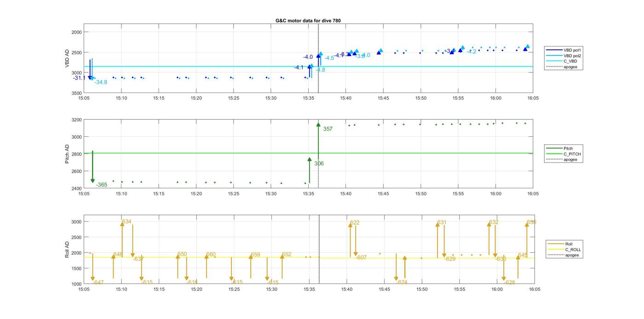Click the '-4.8' VBD annotation
Screen dimensions: 644x319
click(321, 70)
